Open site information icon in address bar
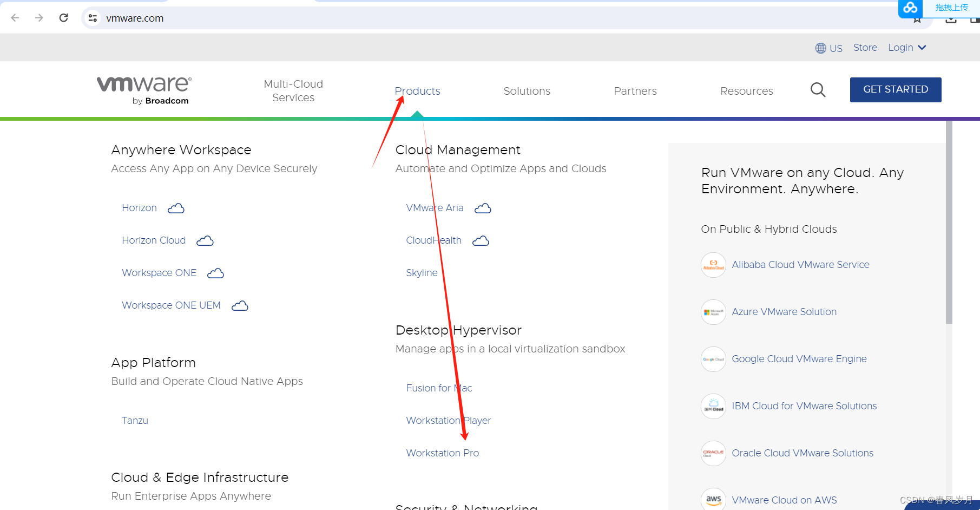 (93, 18)
